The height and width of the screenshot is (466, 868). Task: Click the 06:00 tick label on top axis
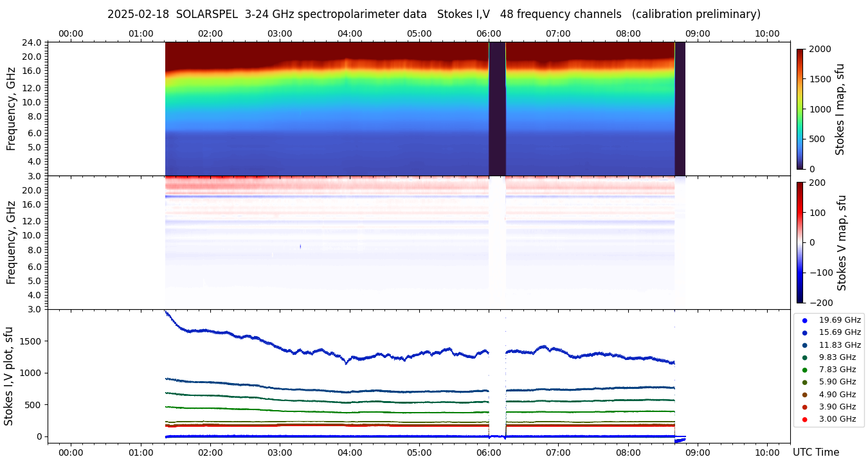pyautogui.click(x=489, y=33)
